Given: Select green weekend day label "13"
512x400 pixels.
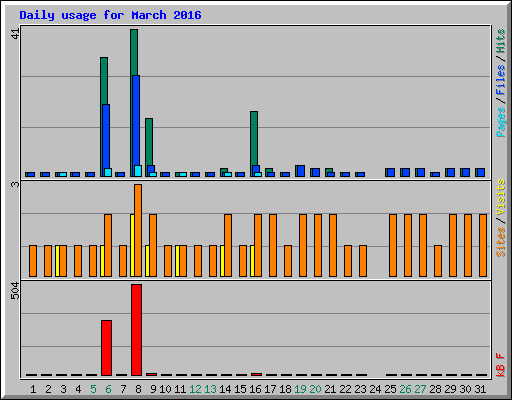Looking at the screenshot, I should (210, 389).
